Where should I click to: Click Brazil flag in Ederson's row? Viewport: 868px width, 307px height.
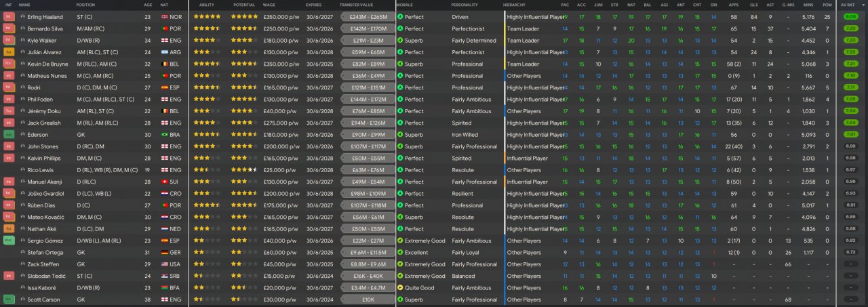tap(164, 134)
